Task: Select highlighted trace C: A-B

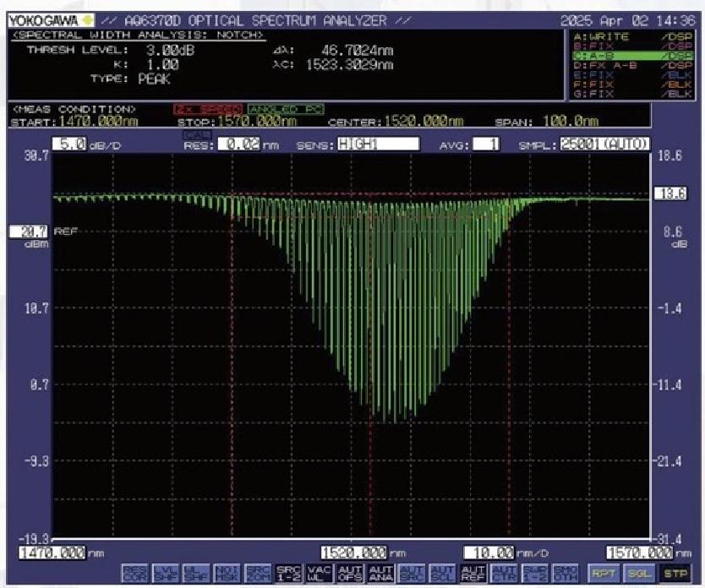Action: pyautogui.click(x=632, y=56)
